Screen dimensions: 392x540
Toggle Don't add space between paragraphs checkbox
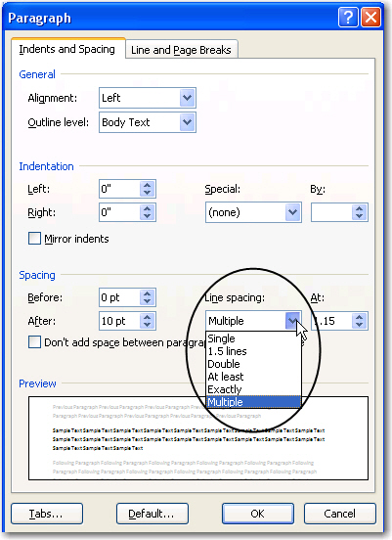point(34,342)
